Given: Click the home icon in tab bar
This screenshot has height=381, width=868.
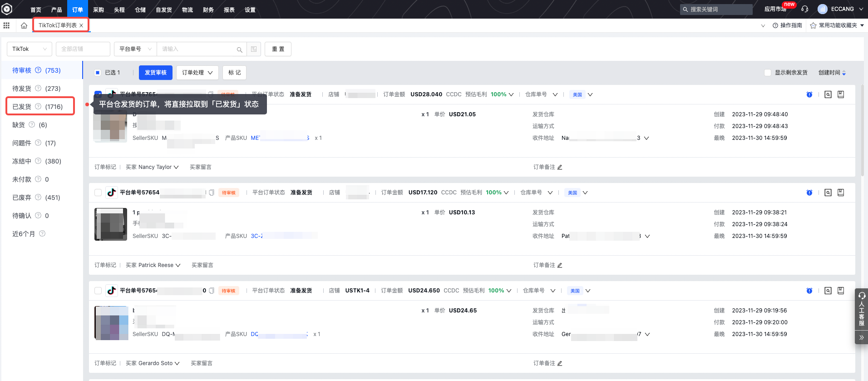Looking at the screenshot, I should (x=24, y=25).
